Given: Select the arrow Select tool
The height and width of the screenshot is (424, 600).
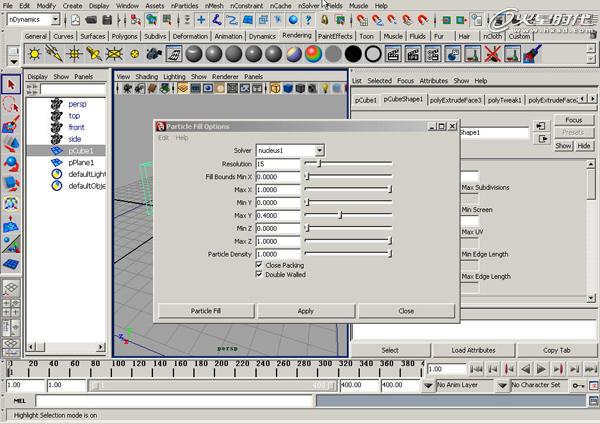Looking at the screenshot, I should [x=11, y=85].
